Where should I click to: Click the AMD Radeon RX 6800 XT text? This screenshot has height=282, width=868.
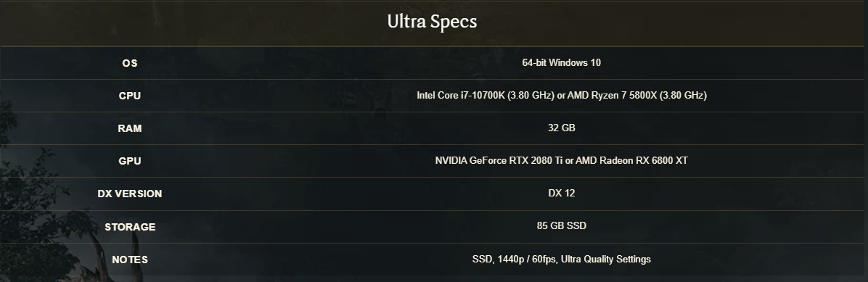tap(631, 160)
